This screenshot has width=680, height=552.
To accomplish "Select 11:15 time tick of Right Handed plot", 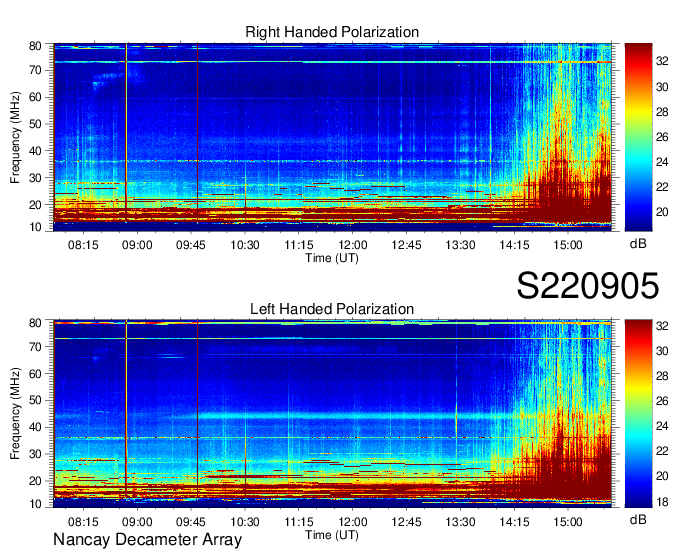I will 299,245.
